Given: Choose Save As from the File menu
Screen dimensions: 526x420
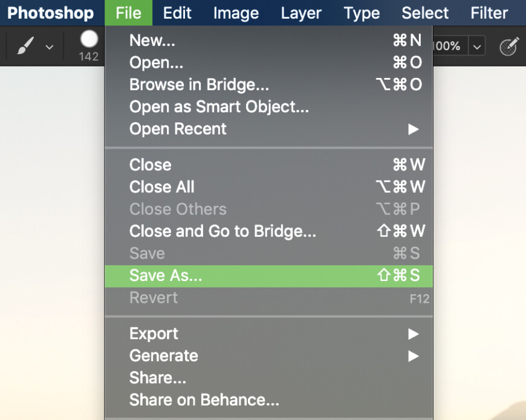Looking at the screenshot, I should 165,276.
